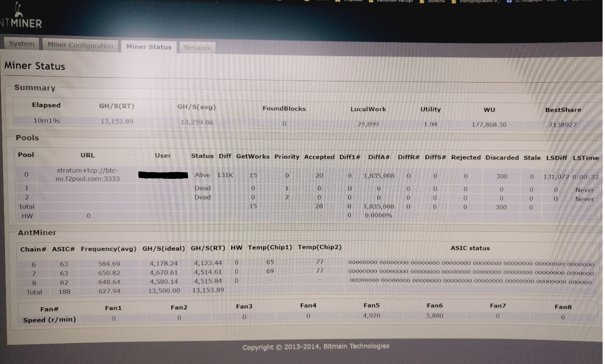Image resolution: width=605 pixels, height=364 pixels.
Task: Select the Utility value 1.94
Action: point(430,124)
